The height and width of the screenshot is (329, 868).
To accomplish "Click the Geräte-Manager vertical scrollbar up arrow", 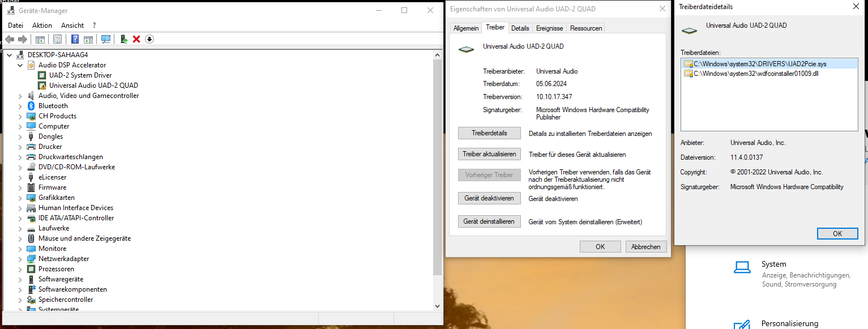I will (437, 55).
